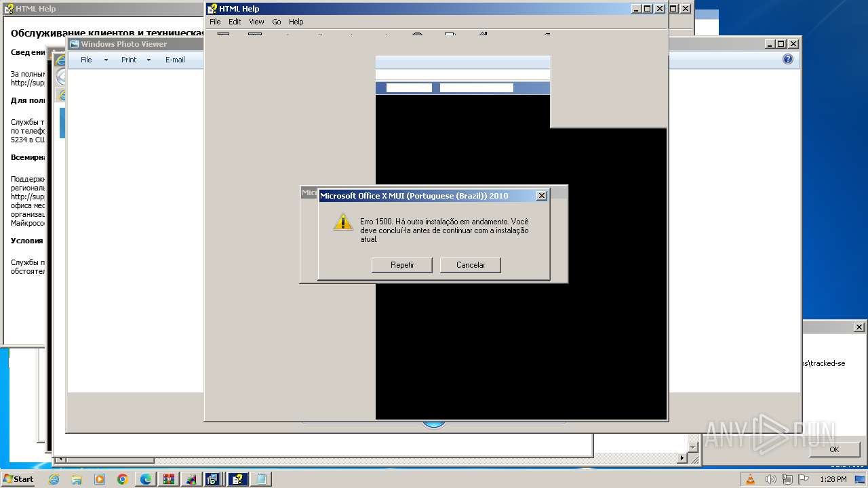Maximize the Windows Photo Viewer window
This screenshot has height=488, width=868.
tap(781, 44)
